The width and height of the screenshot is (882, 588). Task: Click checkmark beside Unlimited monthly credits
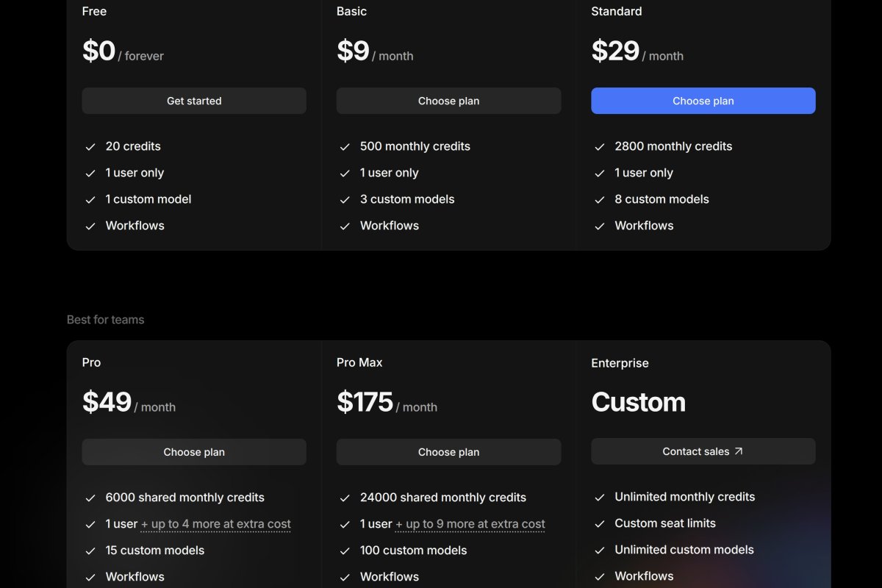click(600, 498)
